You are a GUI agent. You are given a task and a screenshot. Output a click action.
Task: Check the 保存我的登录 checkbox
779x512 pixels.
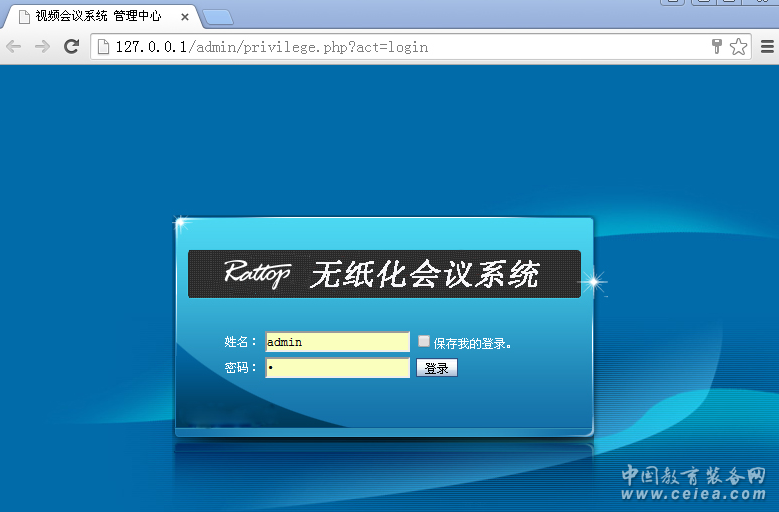[424, 341]
